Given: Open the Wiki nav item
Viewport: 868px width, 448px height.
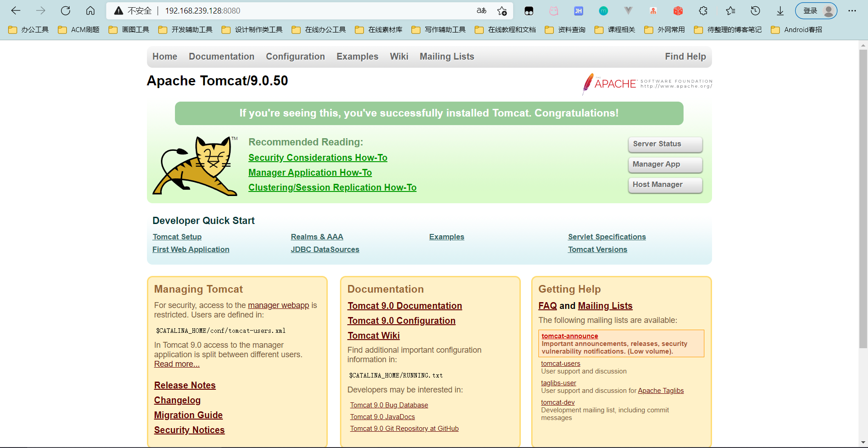Looking at the screenshot, I should 399,56.
